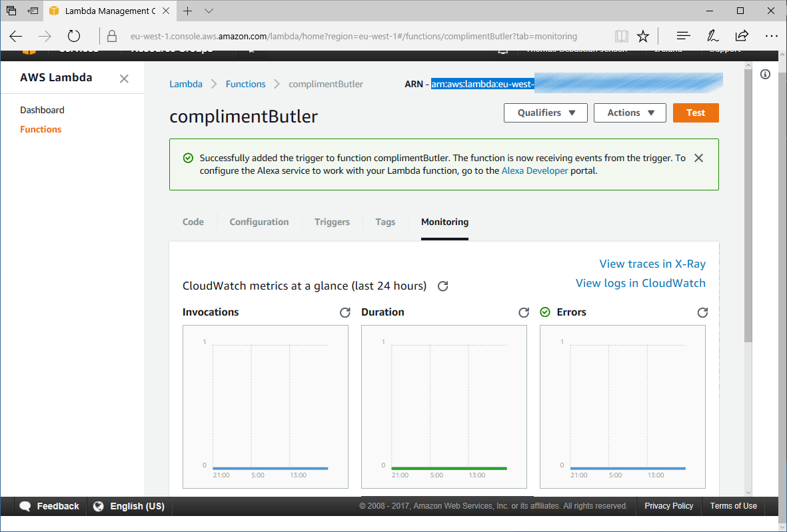Reload the page in the browser
Screen dimensions: 787x532
[74, 36]
